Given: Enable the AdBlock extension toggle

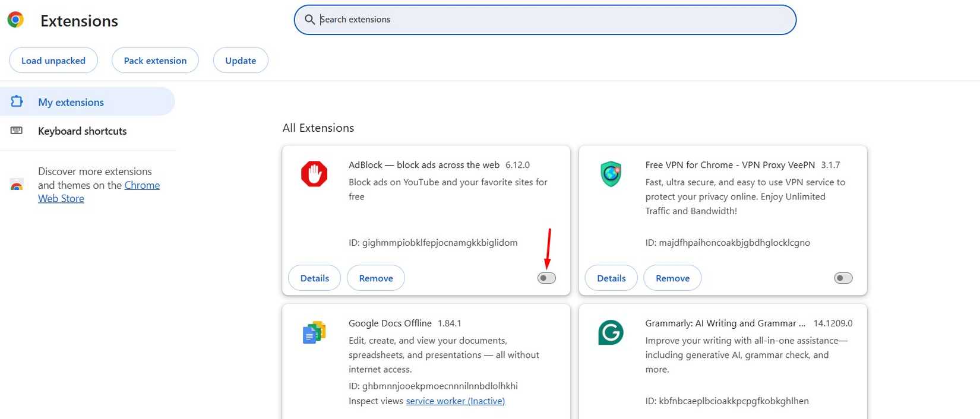Looking at the screenshot, I should [x=546, y=278].
